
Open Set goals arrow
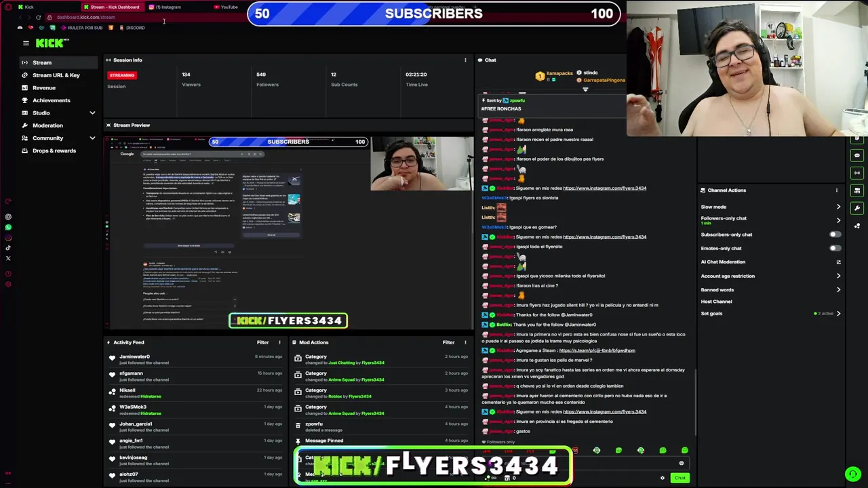coord(838,313)
